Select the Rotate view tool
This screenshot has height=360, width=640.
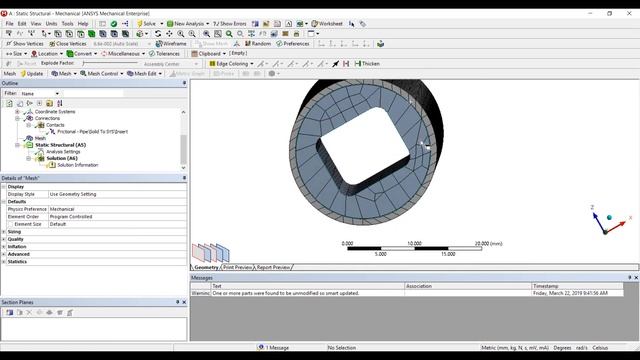point(158,34)
